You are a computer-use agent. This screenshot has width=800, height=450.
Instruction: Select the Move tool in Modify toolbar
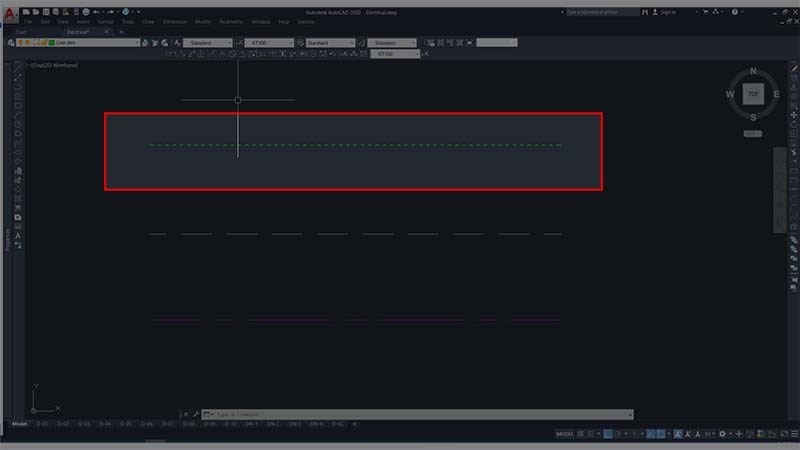pos(794,115)
